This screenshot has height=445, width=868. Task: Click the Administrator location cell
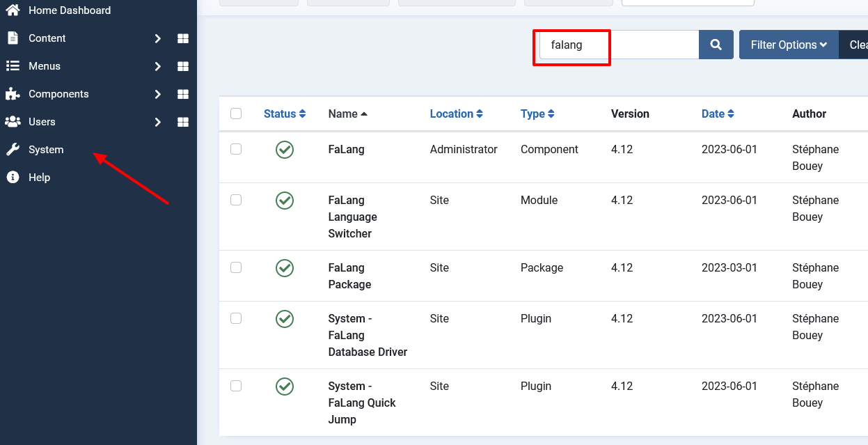464,149
